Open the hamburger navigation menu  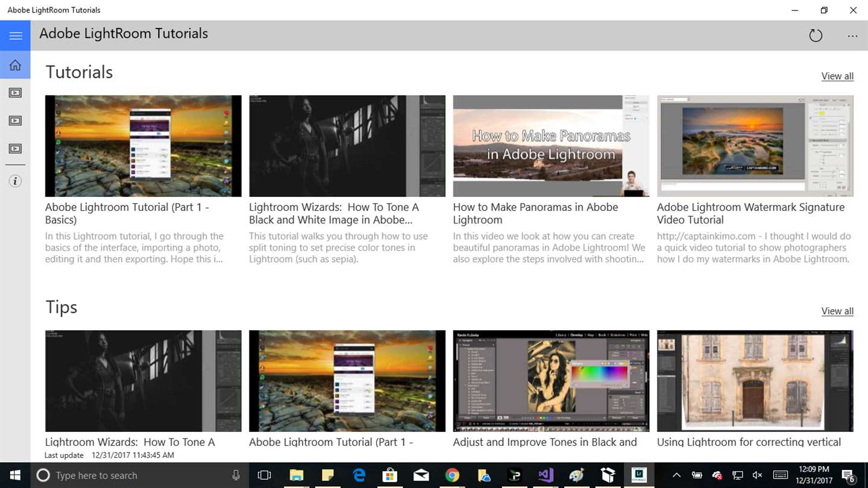(x=15, y=36)
